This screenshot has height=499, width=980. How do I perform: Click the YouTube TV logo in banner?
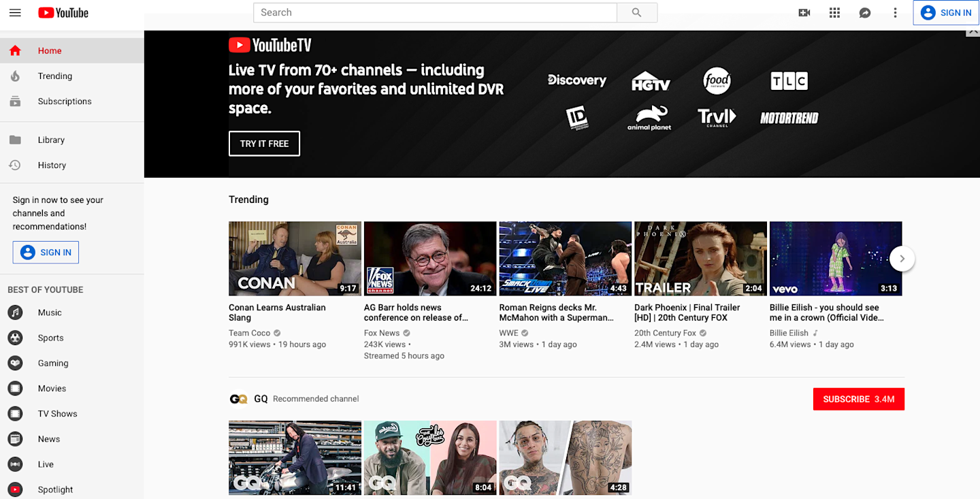point(270,45)
